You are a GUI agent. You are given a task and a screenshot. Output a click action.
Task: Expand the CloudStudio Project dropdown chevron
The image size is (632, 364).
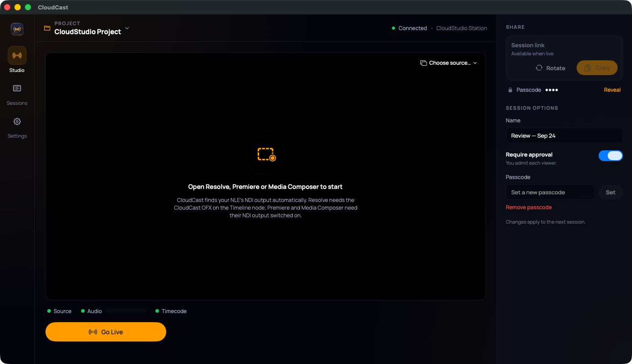(x=127, y=28)
